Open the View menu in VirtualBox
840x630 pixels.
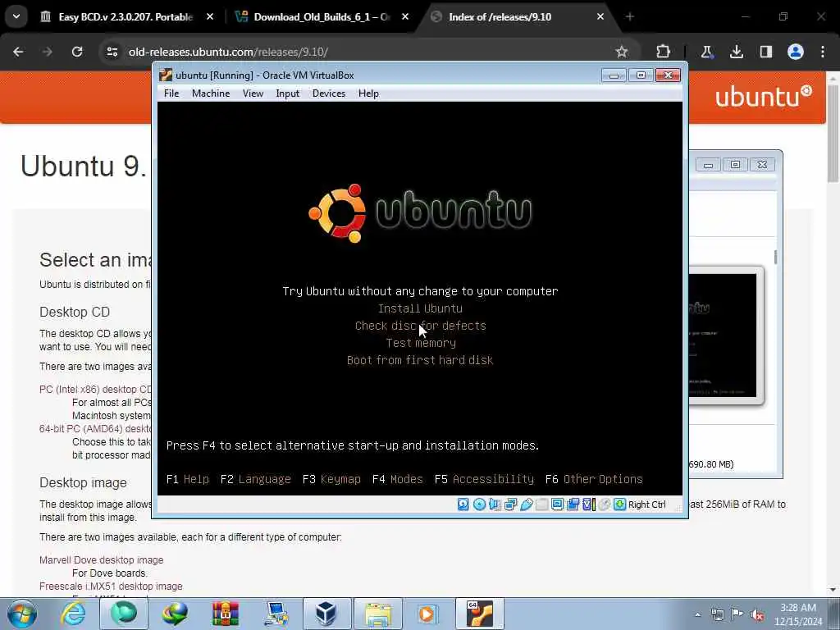coord(253,94)
